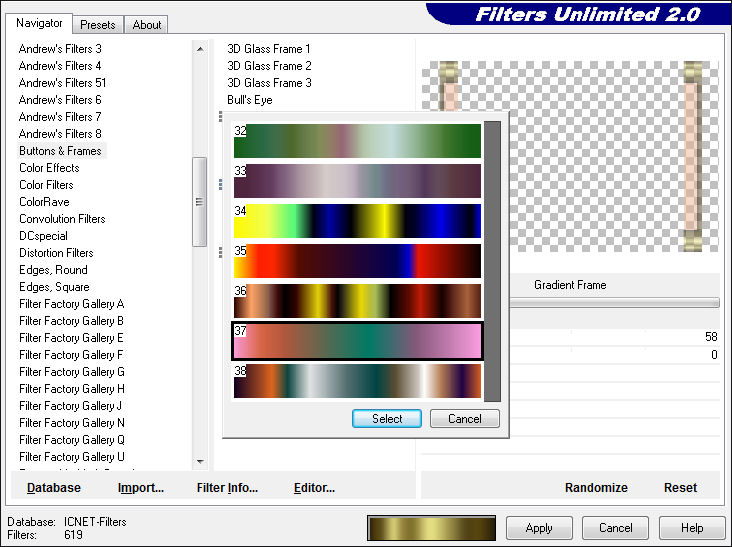Select Filter Factory Gallery U
Image resolution: width=732 pixels, height=547 pixels.
pyautogui.click(x=72, y=457)
